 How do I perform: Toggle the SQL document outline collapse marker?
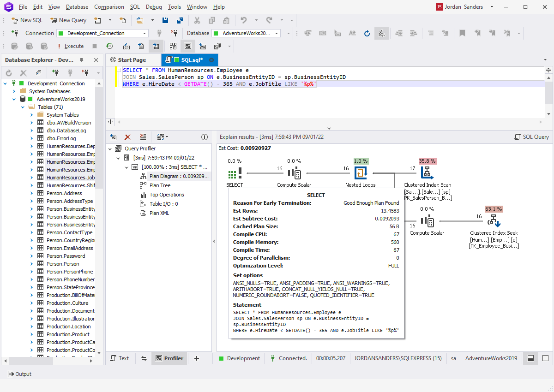click(x=119, y=70)
